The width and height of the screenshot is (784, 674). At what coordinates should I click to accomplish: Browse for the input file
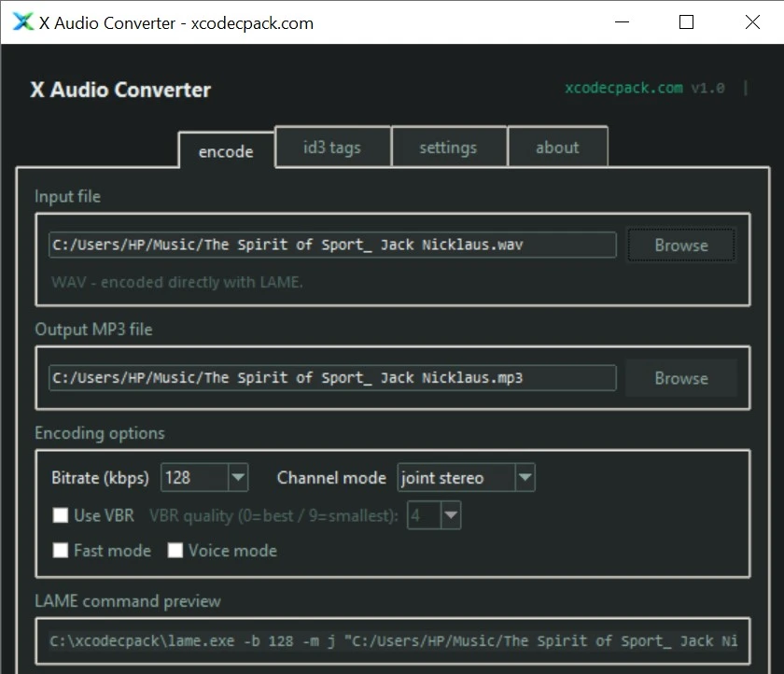(680, 246)
